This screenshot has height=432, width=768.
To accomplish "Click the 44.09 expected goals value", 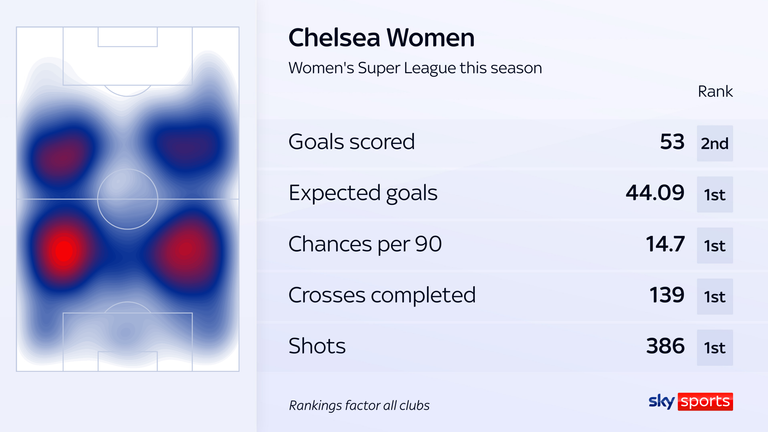I will (x=655, y=193).
